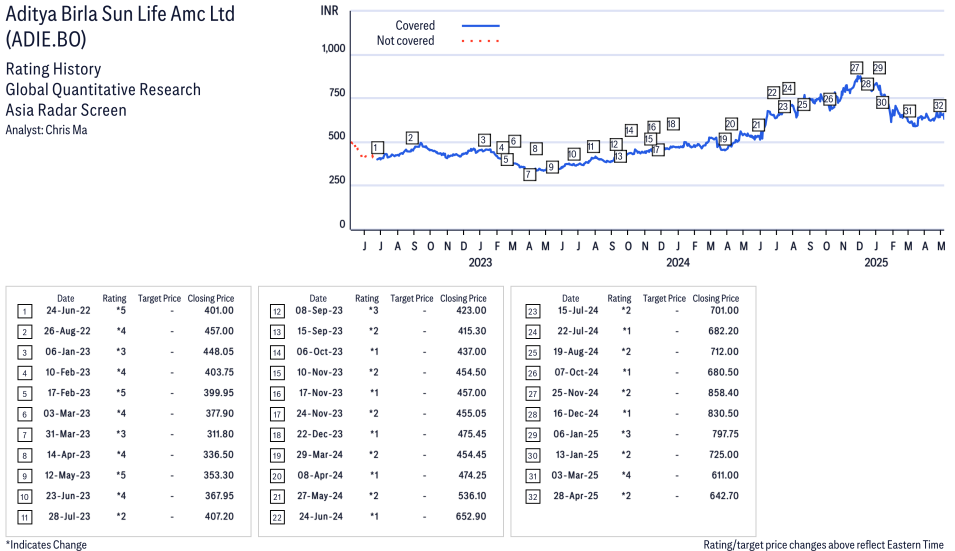Screen dimensions: 955x551
Task: Click closing price 415.30
Action: (x=472, y=331)
